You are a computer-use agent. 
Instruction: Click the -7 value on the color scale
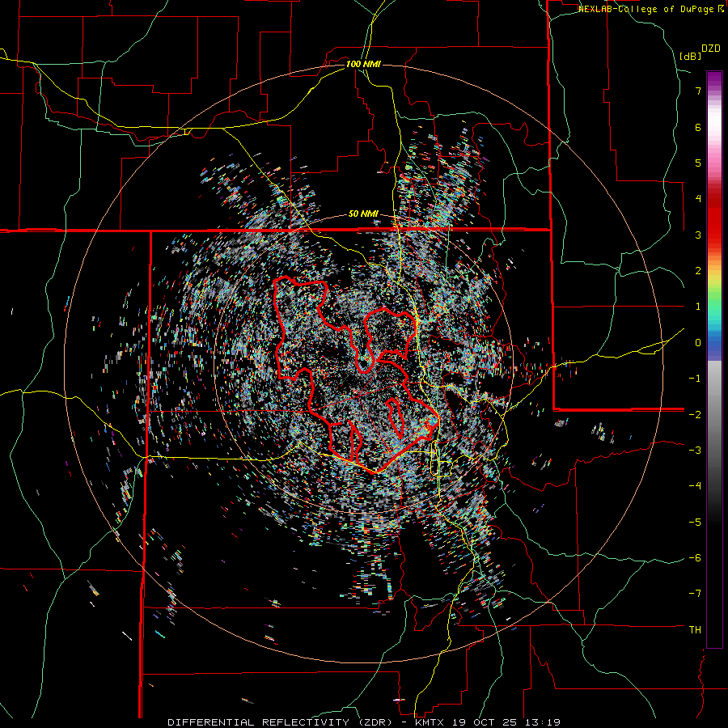coord(695,594)
